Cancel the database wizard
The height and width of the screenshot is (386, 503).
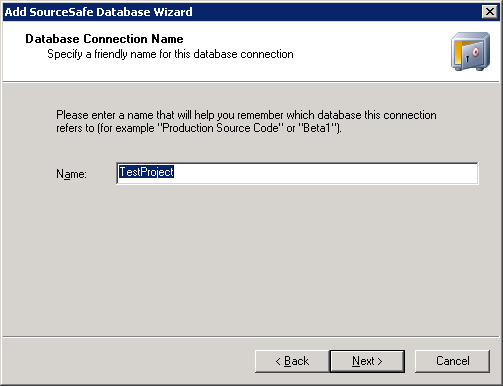click(452, 361)
